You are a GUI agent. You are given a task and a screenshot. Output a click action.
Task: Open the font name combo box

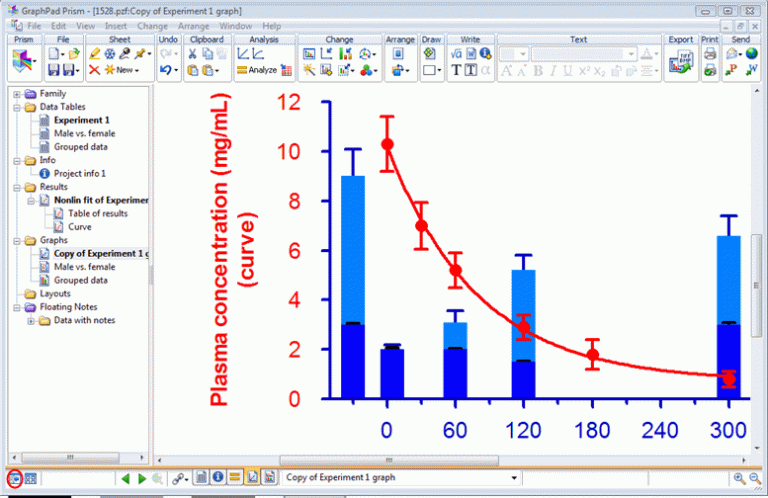(584, 54)
